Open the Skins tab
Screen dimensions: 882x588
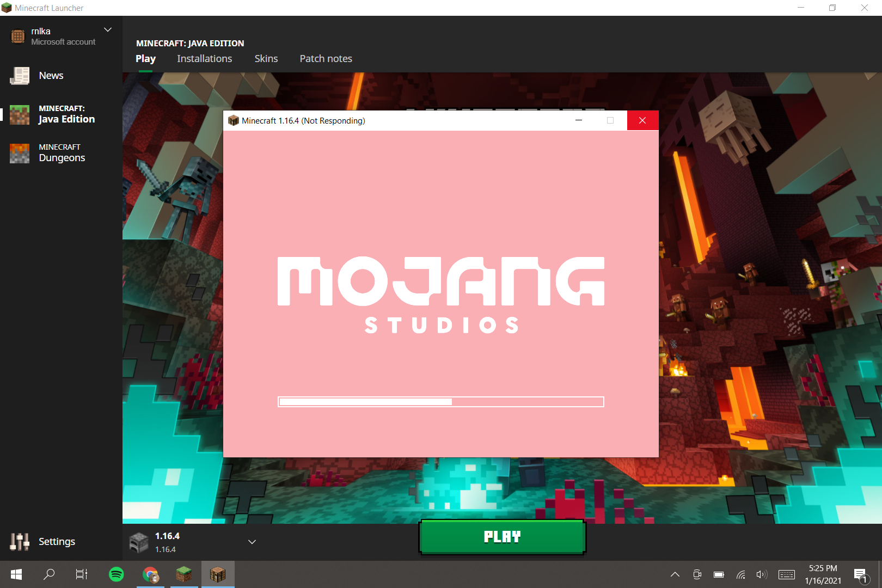pos(266,59)
